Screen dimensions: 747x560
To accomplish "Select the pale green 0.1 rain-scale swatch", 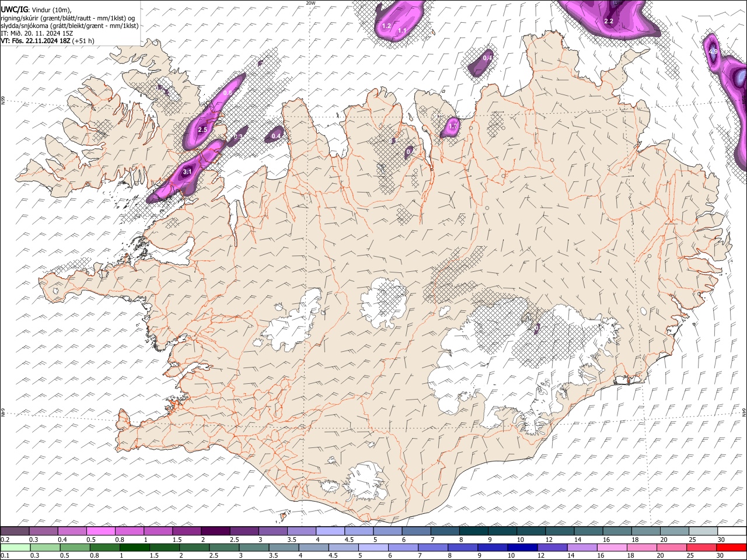I will click(15, 547).
